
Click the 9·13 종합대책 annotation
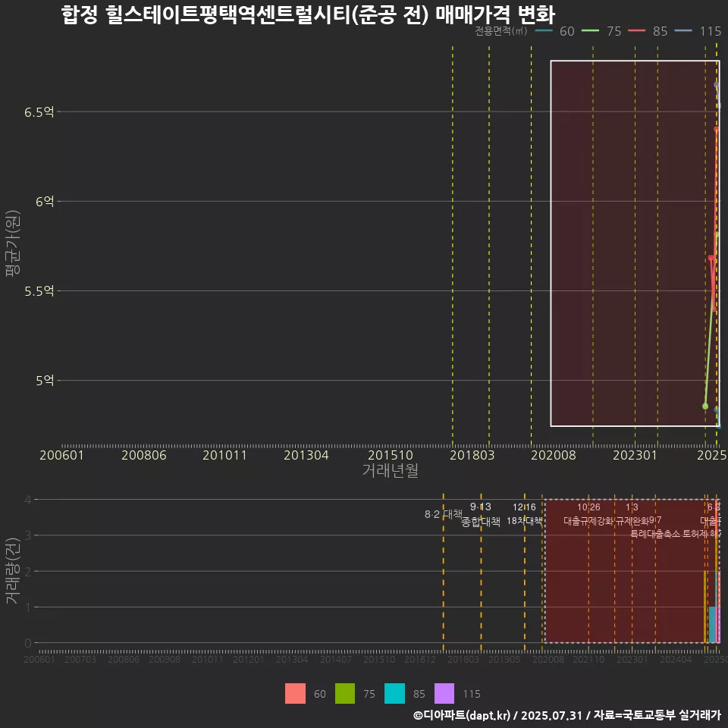click(x=481, y=514)
